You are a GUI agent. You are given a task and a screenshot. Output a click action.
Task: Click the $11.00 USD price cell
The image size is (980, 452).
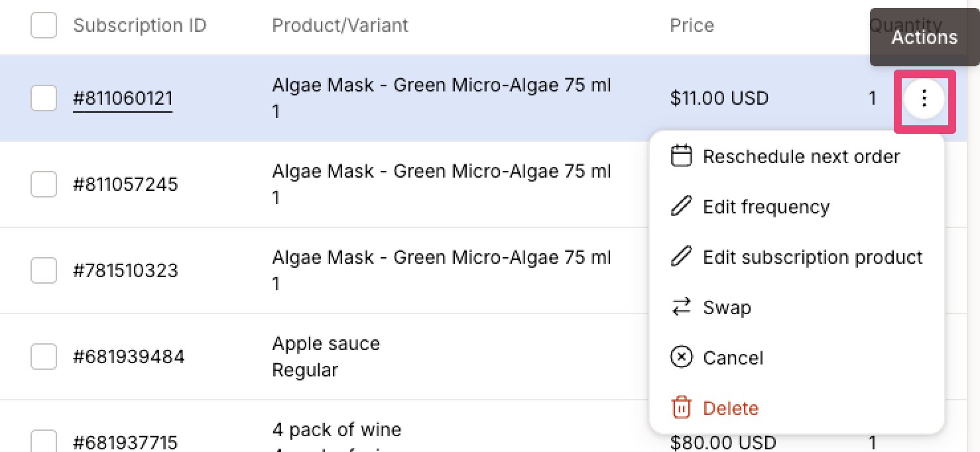(719, 98)
